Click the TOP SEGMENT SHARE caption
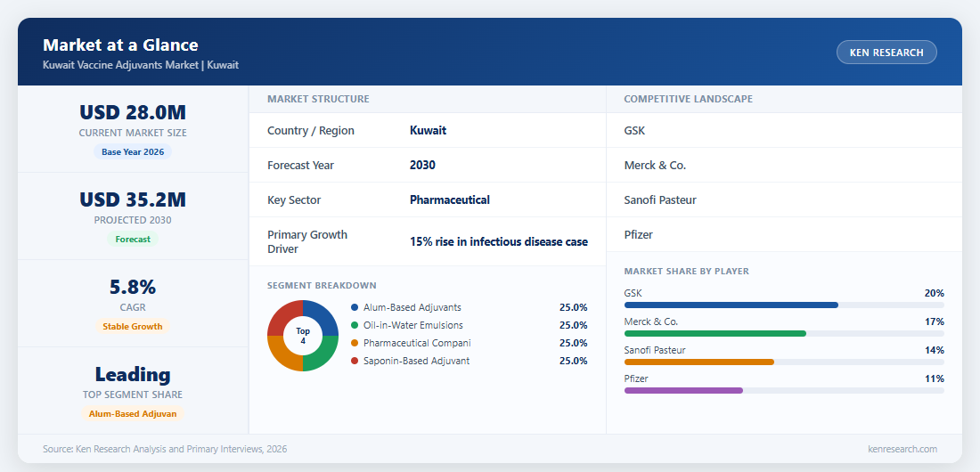 (x=133, y=395)
